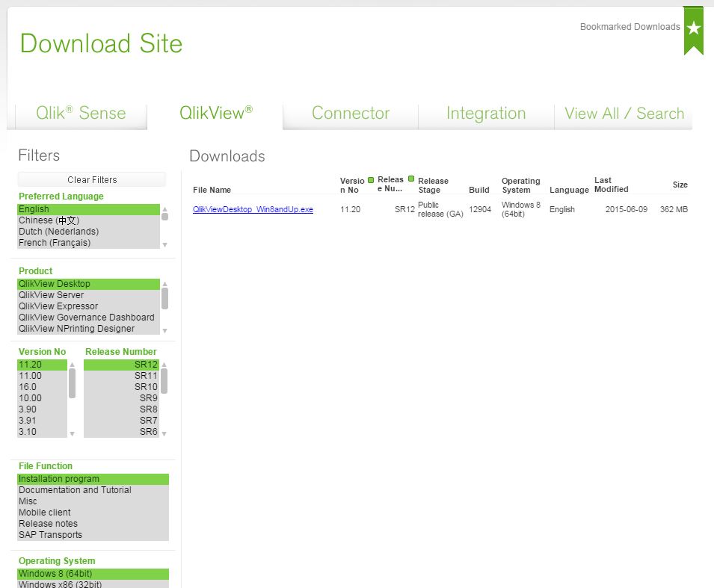Select the QlikView tab
The width and height of the screenshot is (714, 588).
[216, 113]
